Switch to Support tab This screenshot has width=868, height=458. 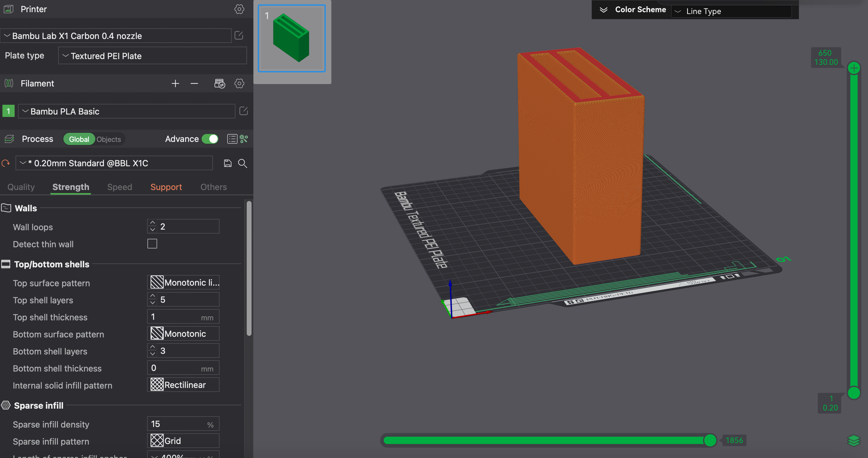pyautogui.click(x=166, y=187)
